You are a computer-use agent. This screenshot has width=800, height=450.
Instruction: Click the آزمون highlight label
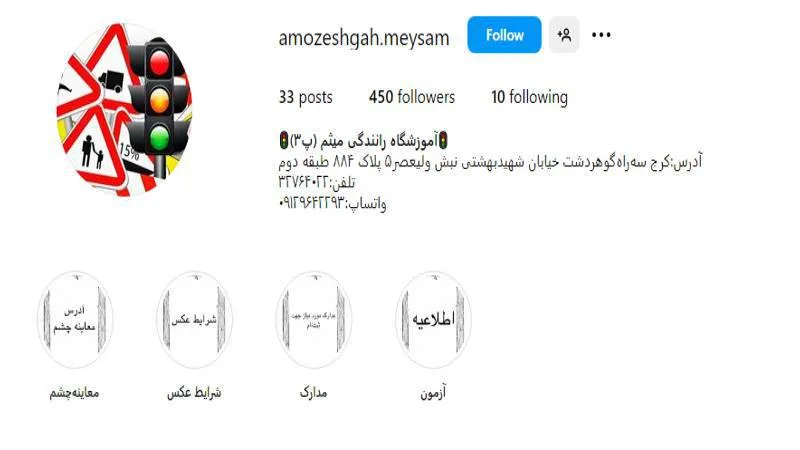[433, 393]
